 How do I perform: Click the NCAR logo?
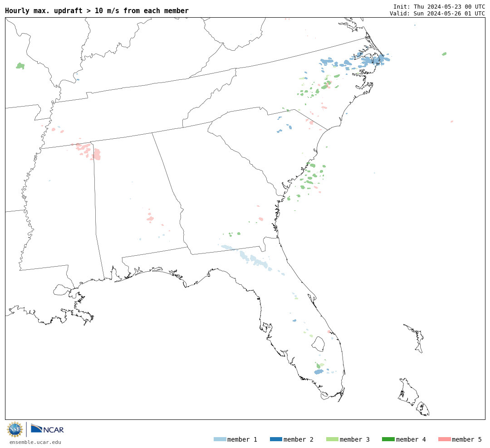point(47,429)
